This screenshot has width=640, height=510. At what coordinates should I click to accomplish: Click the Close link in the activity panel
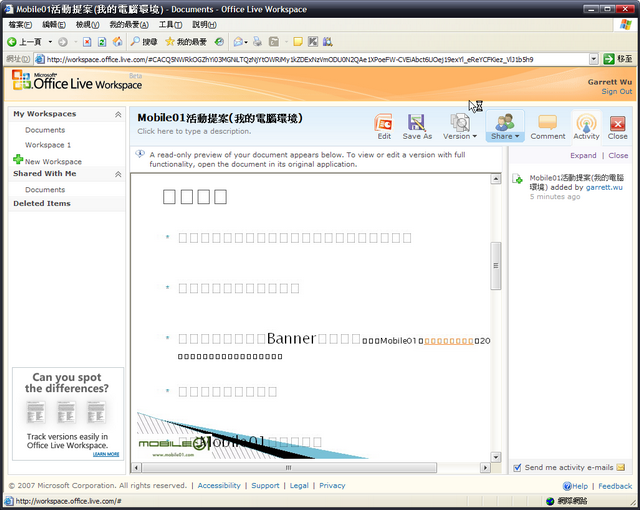tap(618, 155)
